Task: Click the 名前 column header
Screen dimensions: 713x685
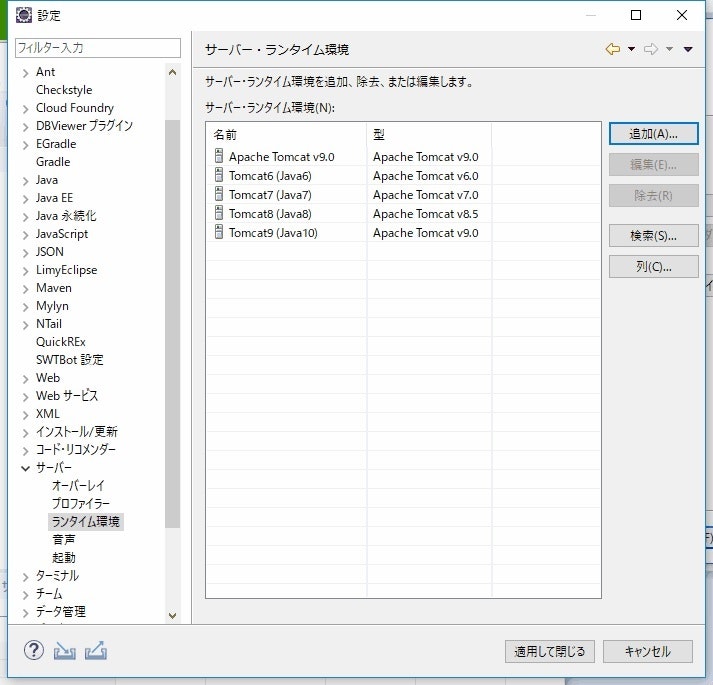Action: 286,135
